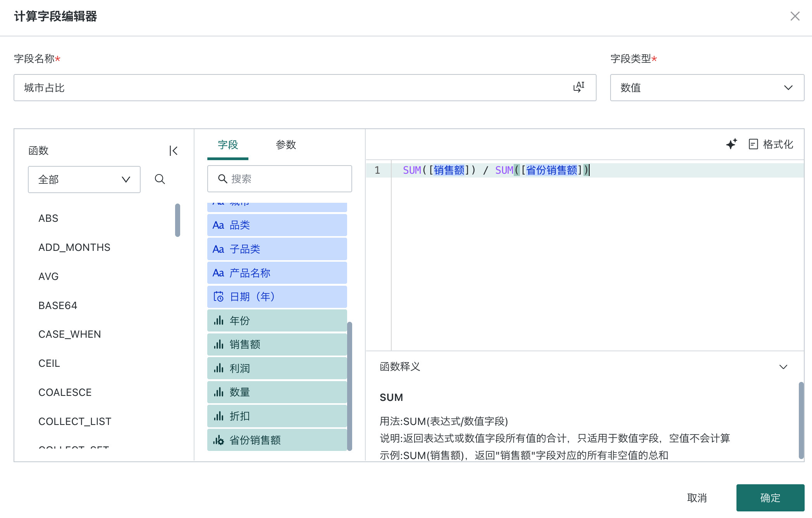Click [销售额] in the formula editor

[449, 170]
